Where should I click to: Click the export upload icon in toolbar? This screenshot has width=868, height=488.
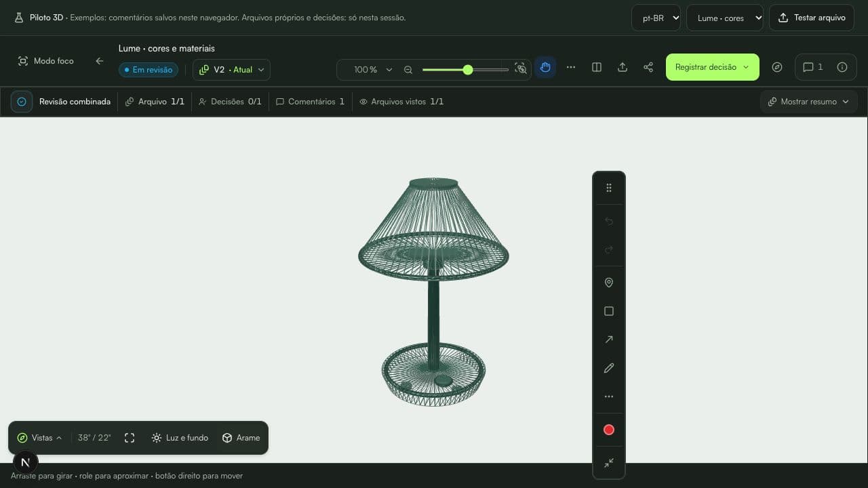pos(623,67)
